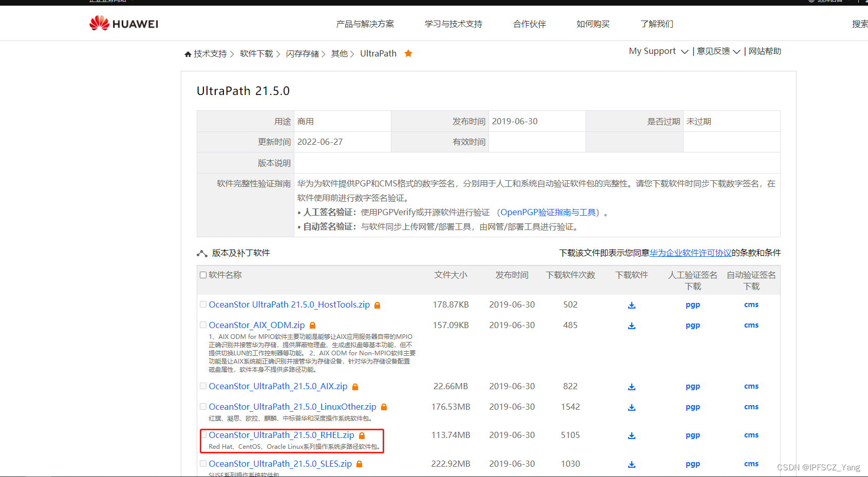This screenshot has height=477, width=868.
Task: Open 网站帮助 link
Action: click(765, 51)
